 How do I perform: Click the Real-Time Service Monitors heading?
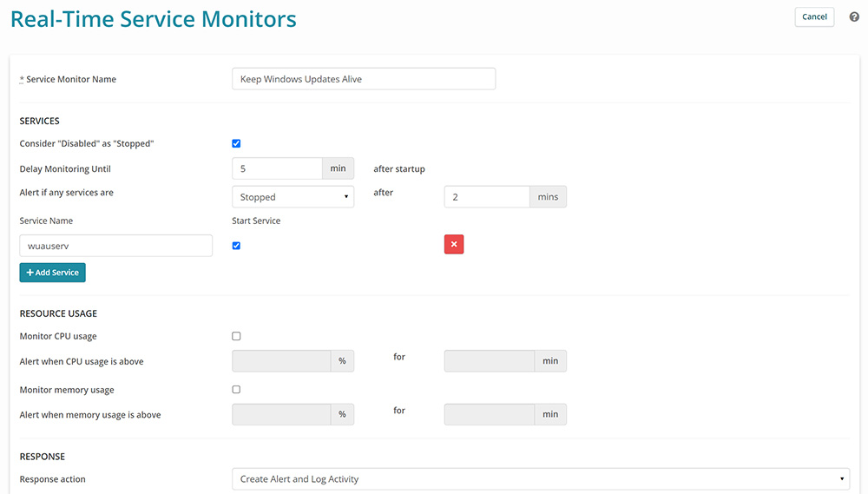click(154, 19)
